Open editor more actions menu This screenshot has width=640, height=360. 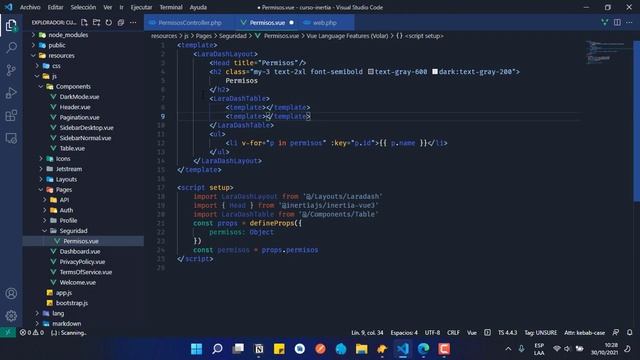[629, 22]
